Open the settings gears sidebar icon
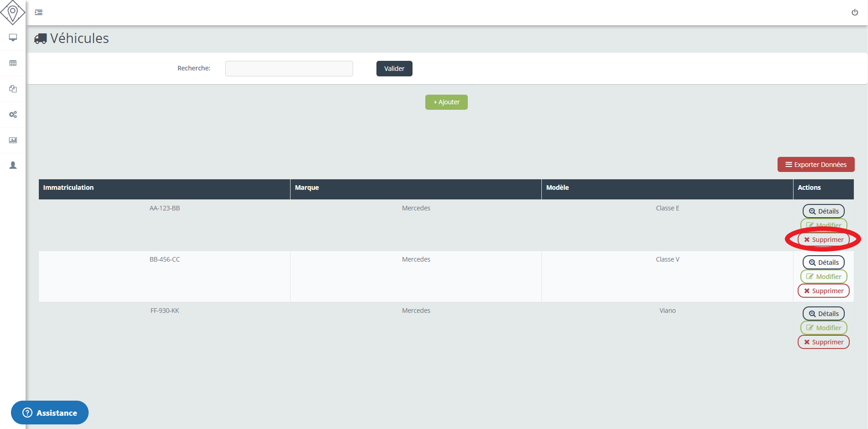 pos(13,114)
